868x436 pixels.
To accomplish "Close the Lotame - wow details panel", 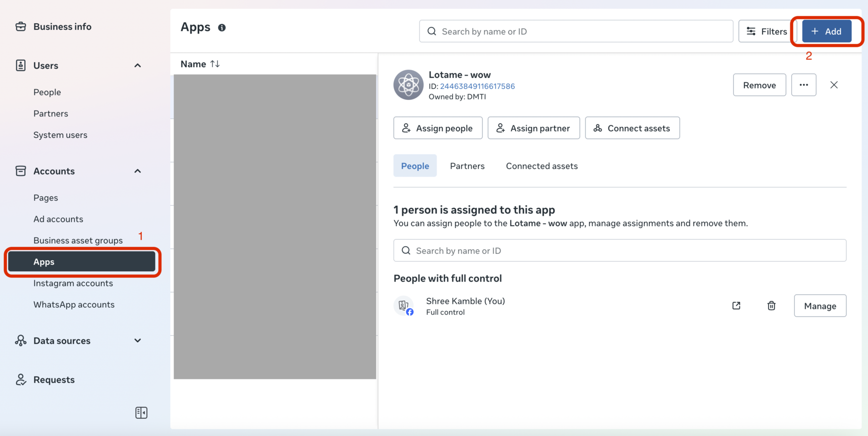I will click(834, 85).
